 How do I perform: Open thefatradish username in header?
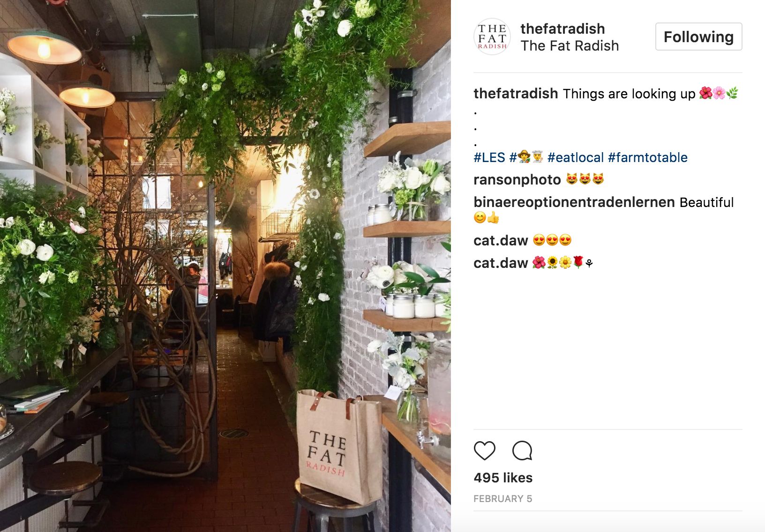pyautogui.click(x=562, y=29)
